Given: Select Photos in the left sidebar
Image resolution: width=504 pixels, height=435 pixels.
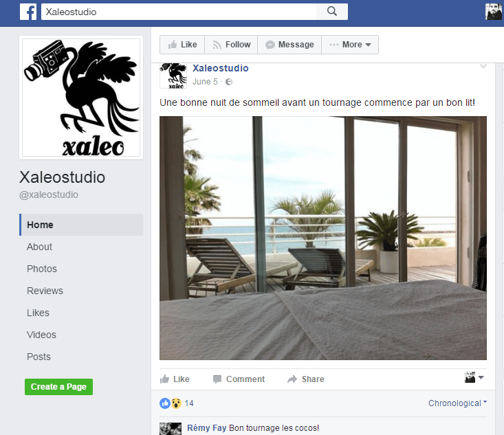Looking at the screenshot, I should (42, 269).
